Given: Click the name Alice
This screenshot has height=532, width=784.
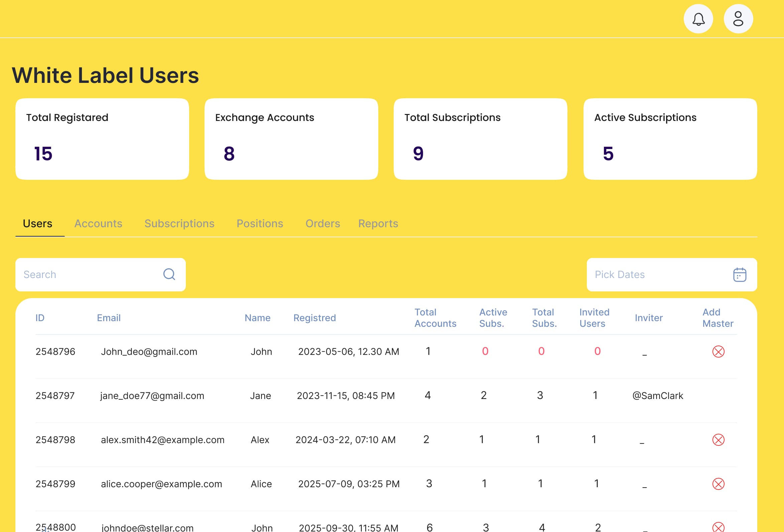Looking at the screenshot, I should [261, 484].
